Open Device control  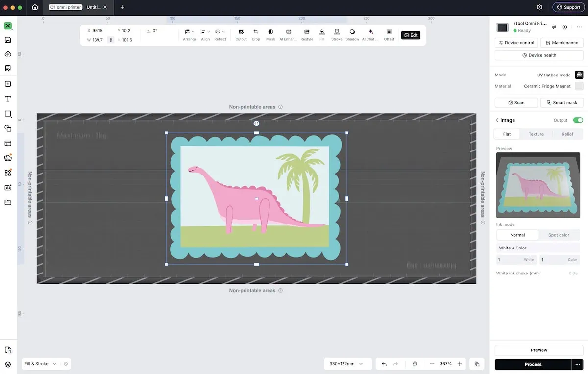516,43
